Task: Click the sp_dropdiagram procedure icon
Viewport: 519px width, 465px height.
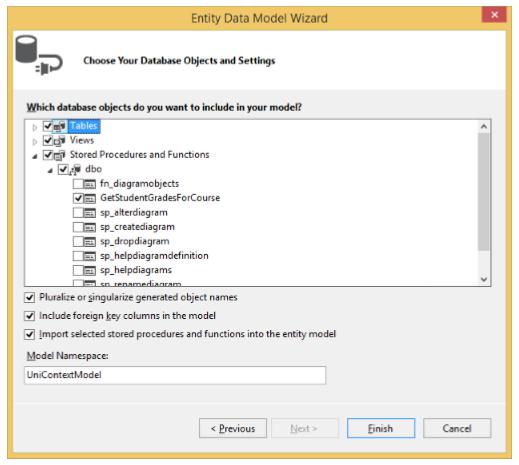Action: point(89,241)
